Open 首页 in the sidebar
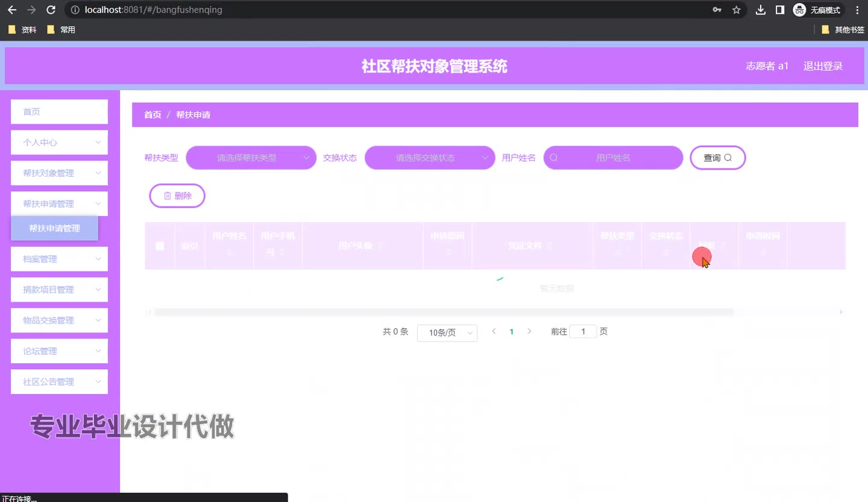This screenshot has height=502, width=868. 59,112
